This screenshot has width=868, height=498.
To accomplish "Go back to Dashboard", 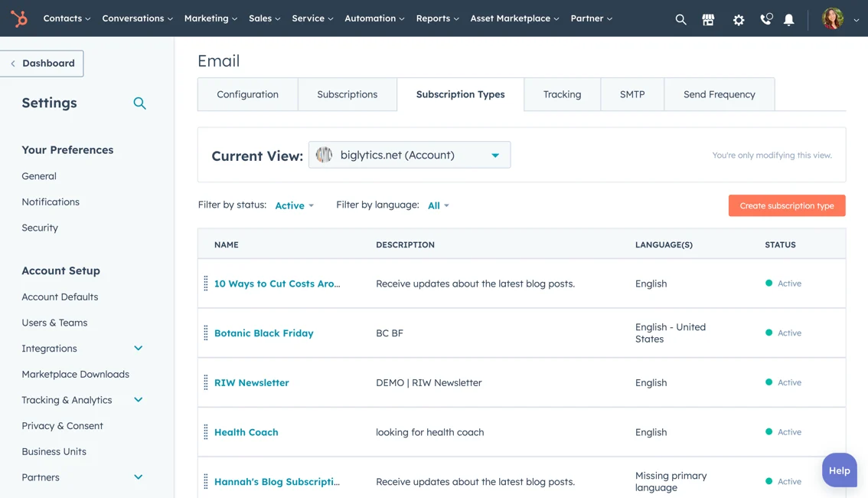I will 42,64.
